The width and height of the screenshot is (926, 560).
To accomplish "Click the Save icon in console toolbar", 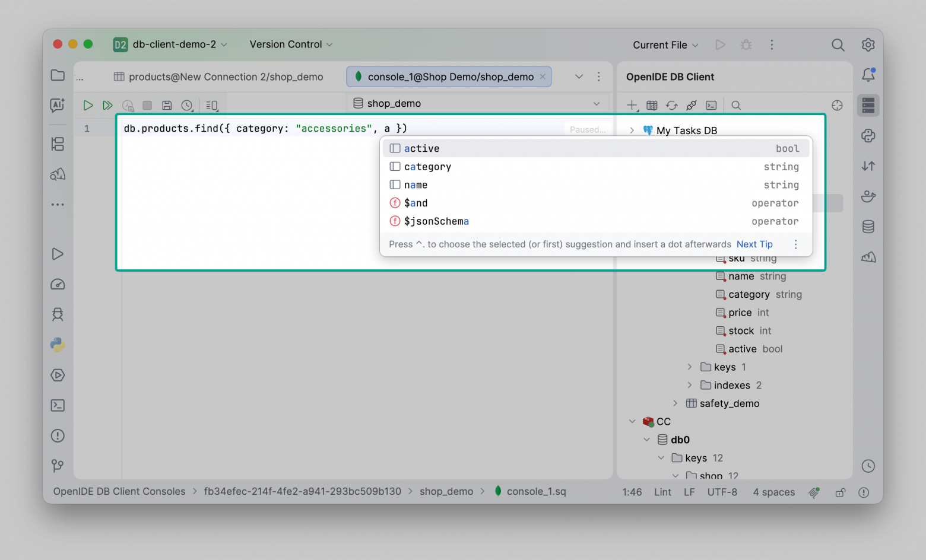I will click(167, 105).
